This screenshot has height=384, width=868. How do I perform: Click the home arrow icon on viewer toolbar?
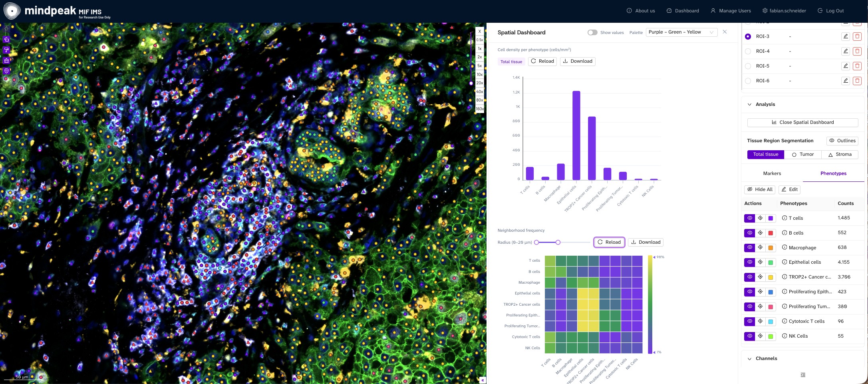pos(6,29)
